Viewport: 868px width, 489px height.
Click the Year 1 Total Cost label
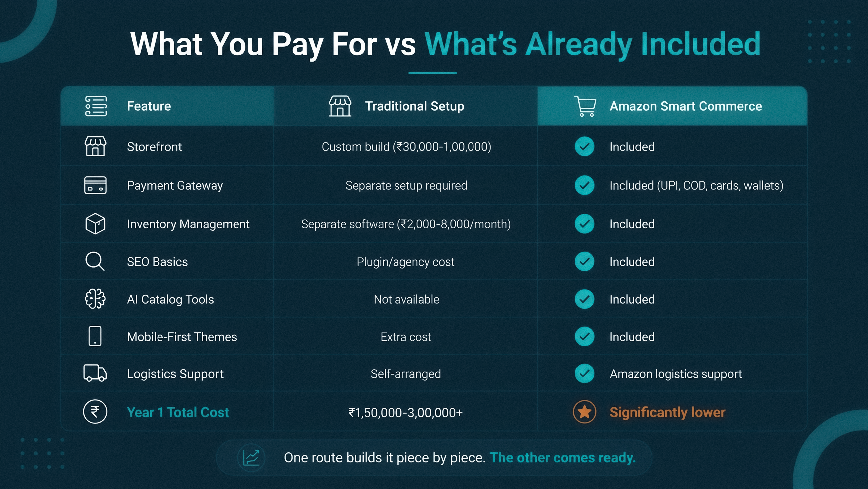coord(178,412)
